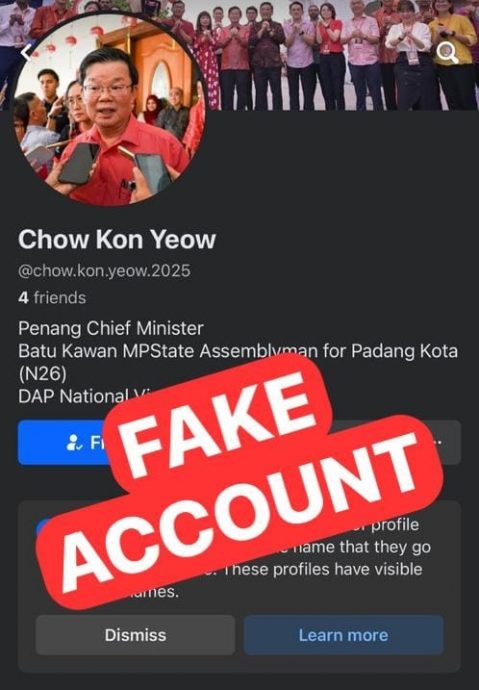Click the @chow.kon.yeow.2025 username

tap(104, 271)
